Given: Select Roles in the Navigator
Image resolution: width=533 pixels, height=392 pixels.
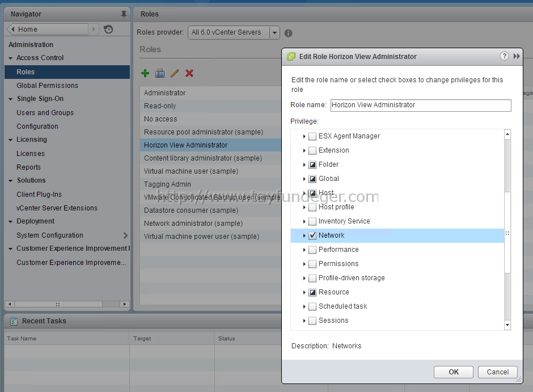Looking at the screenshot, I should pyautogui.click(x=67, y=71).
